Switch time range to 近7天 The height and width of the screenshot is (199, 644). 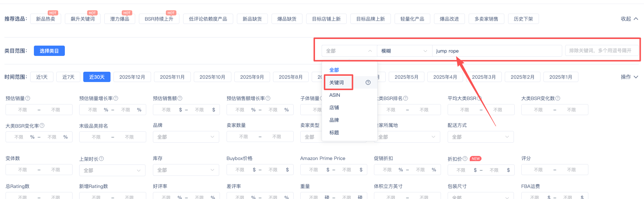(68, 77)
